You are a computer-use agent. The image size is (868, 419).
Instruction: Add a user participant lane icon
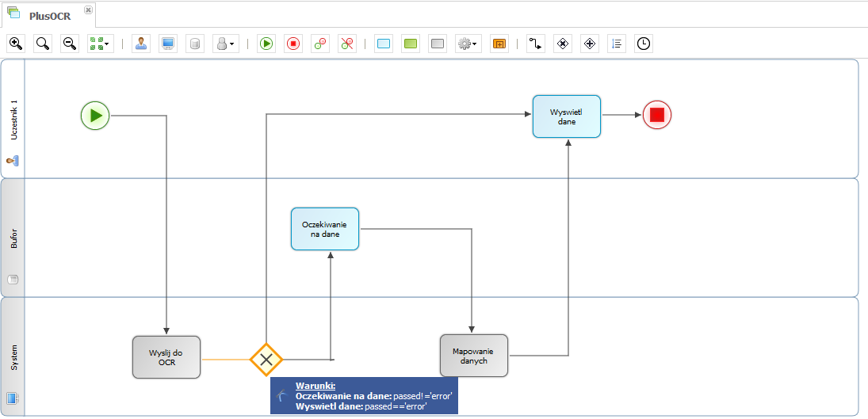(x=141, y=44)
